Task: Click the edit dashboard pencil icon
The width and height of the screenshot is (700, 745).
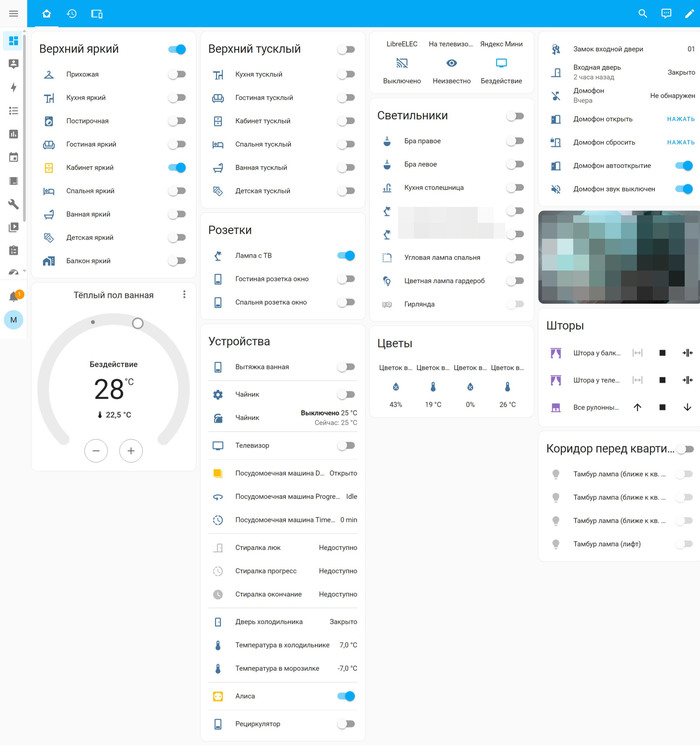Action: [x=688, y=14]
